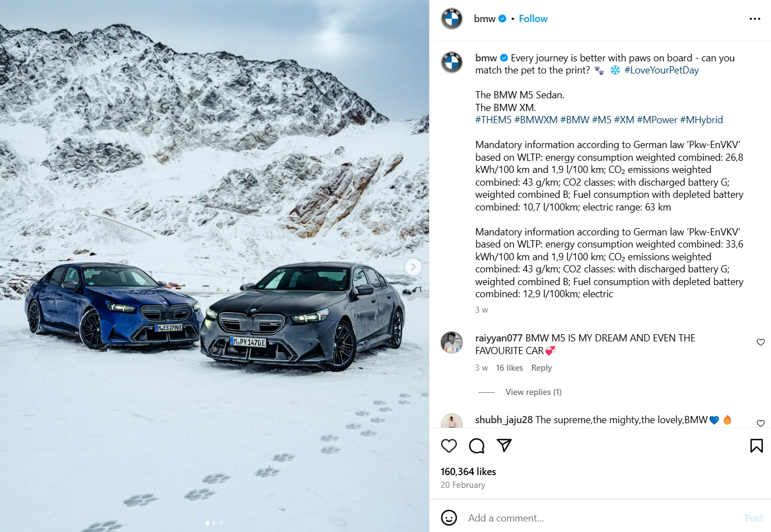Show who liked via 160,364 likes
771x532 pixels.
coord(468,472)
